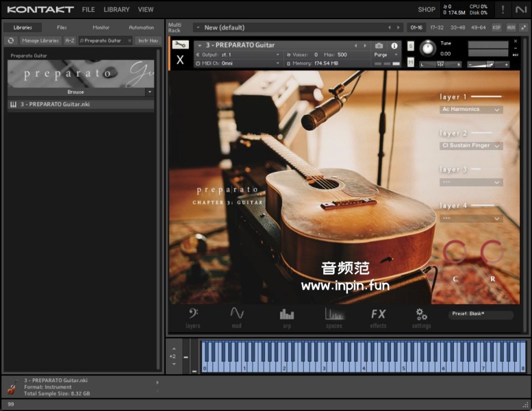The image size is (532, 411).
Task: Mute the instrument with M button
Action: pyautogui.click(x=411, y=62)
